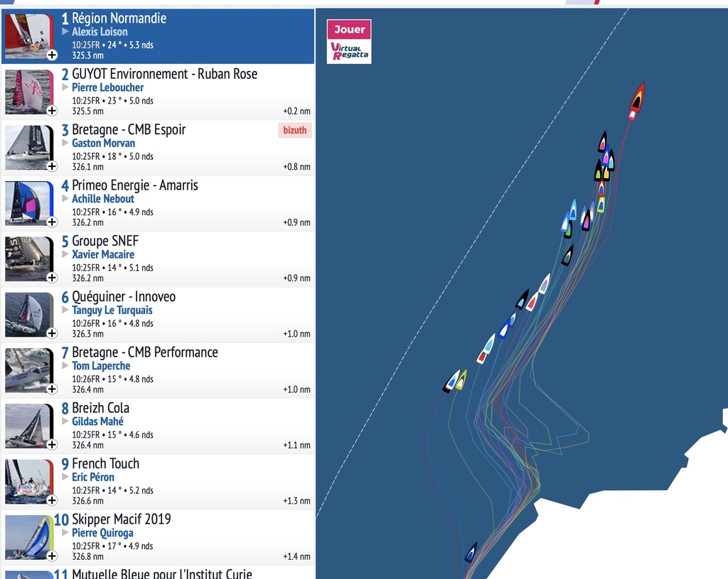Select Mutuelle Bleue pour l'Institut Curie row
728x579 pixels.
click(158, 573)
